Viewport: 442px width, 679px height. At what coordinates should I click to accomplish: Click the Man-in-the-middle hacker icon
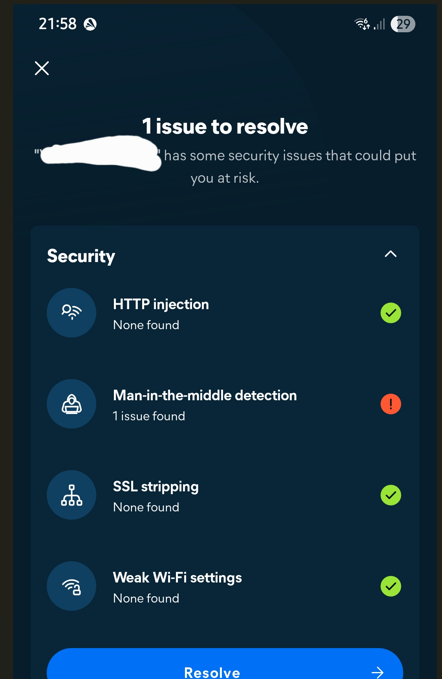[x=71, y=404]
